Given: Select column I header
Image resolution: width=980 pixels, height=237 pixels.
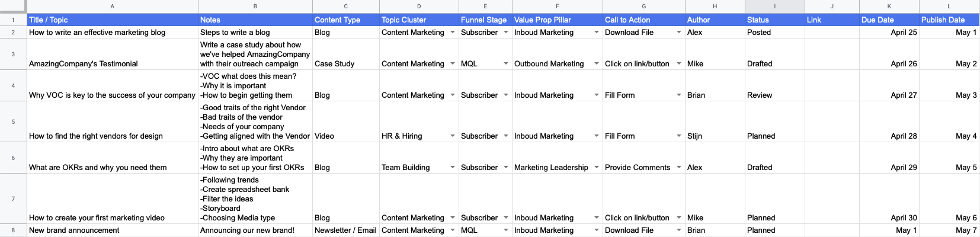Looking at the screenshot, I should pyautogui.click(x=774, y=7).
